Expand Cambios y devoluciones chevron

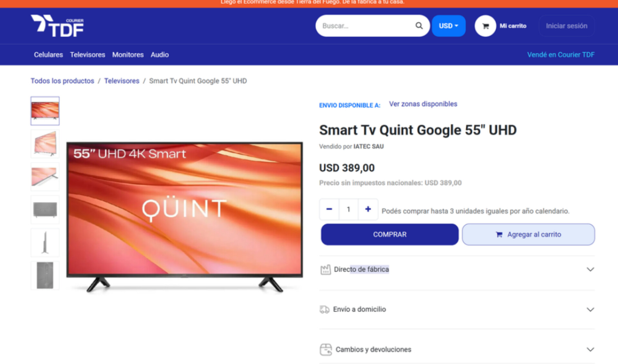coord(590,350)
